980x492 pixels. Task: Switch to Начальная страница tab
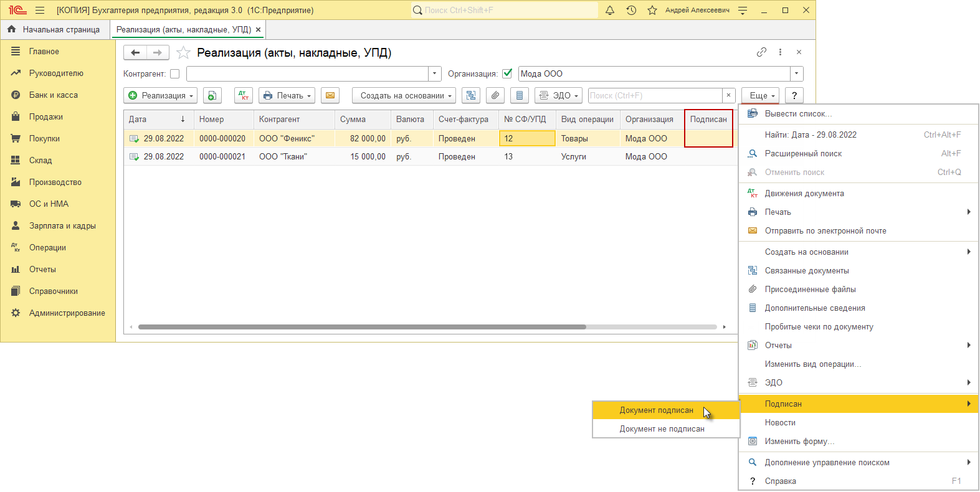[55, 29]
